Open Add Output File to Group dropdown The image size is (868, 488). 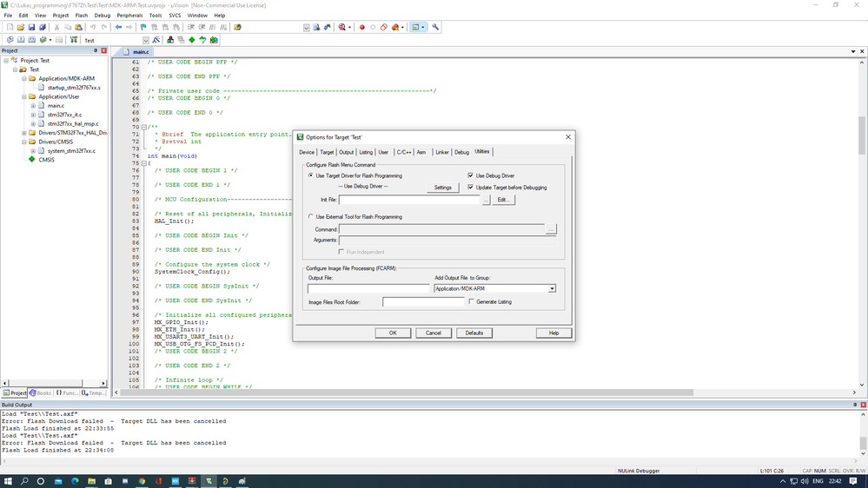point(552,289)
